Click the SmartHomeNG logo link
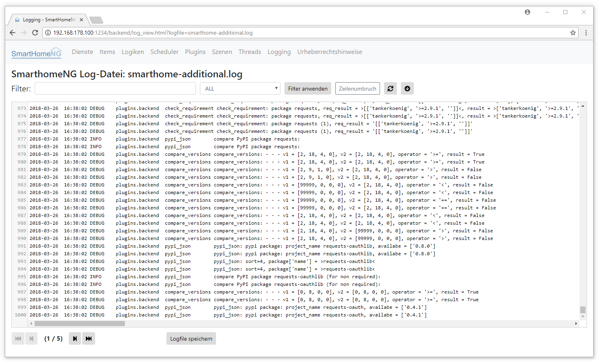Viewport: 600px width, 364px height. [x=36, y=53]
